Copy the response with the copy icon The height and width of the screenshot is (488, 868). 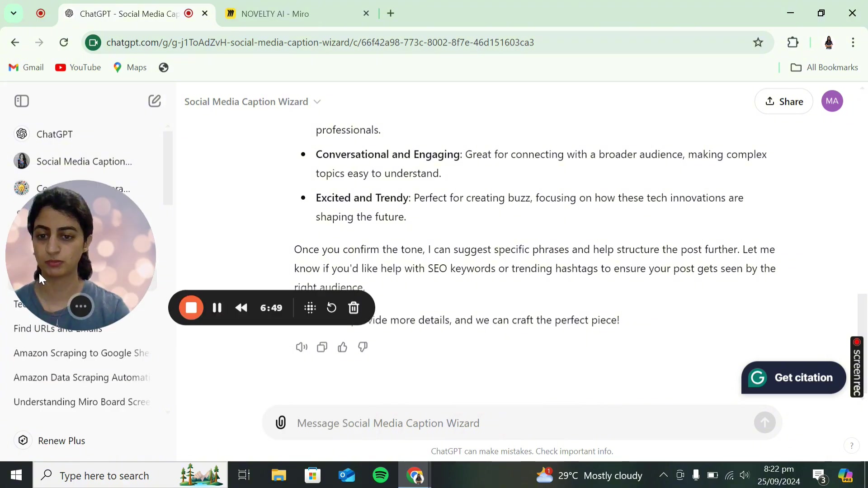pyautogui.click(x=322, y=347)
